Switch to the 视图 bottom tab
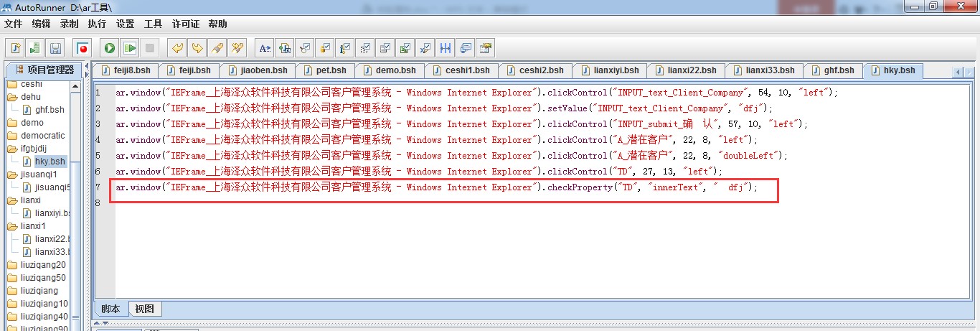 point(144,309)
